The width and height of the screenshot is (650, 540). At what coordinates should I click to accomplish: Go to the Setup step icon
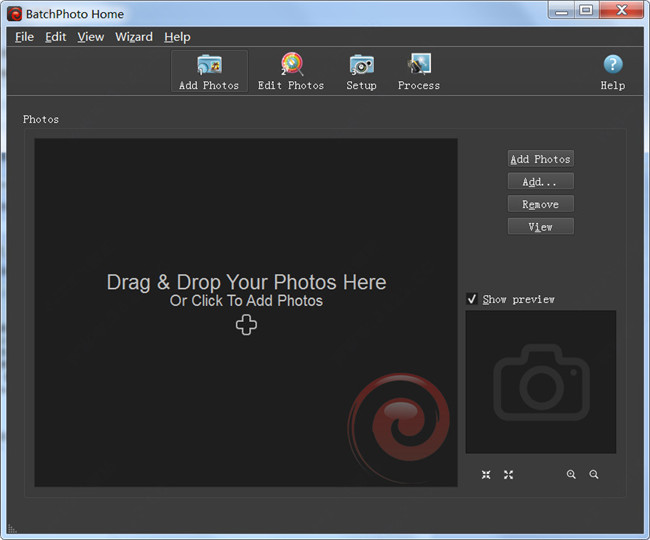coord(361,72)
